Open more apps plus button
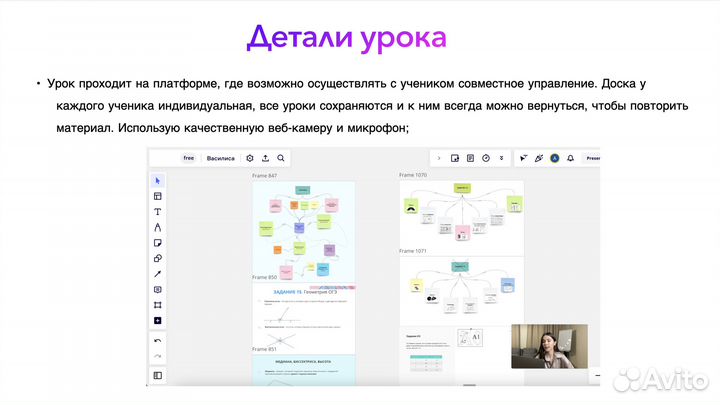The image size is (720, 405). (158, 321)
